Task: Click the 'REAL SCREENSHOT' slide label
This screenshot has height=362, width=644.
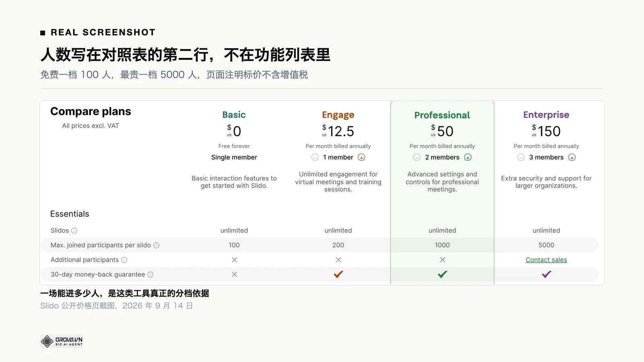Action: pyautogui.click(x=103, y=32)
